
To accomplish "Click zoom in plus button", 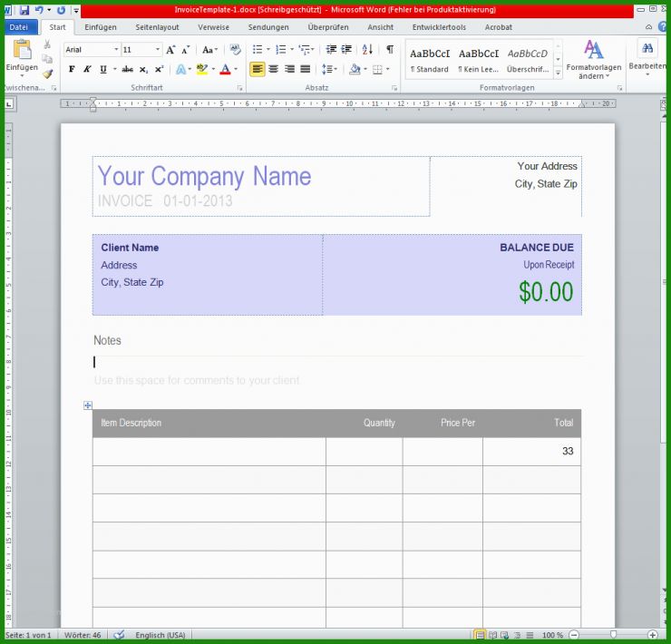I will [x=653, y=635].
